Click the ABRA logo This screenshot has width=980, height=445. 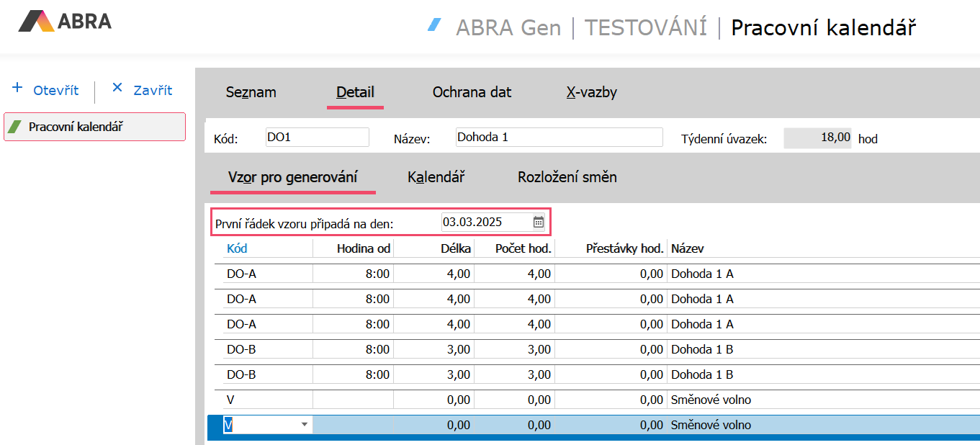click(x=65, y=22)
